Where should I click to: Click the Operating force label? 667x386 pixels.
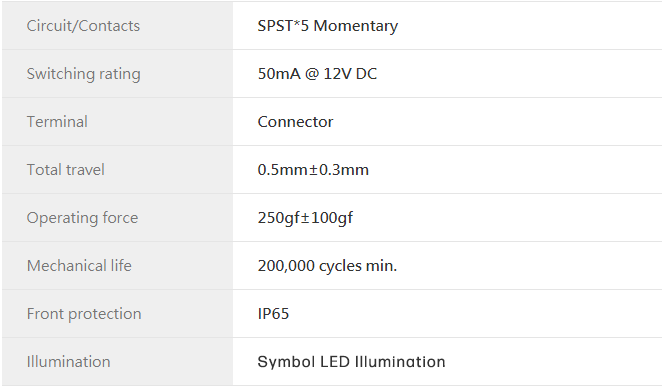pyautogui.click(x=83, y=218)
